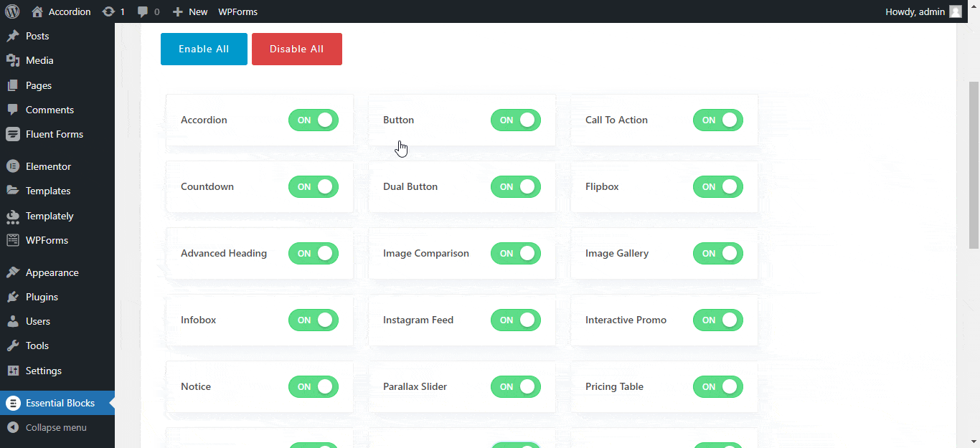
Task: Disable the Accordion block toggle
Action: pyautogui.click(x=314, y=120)
